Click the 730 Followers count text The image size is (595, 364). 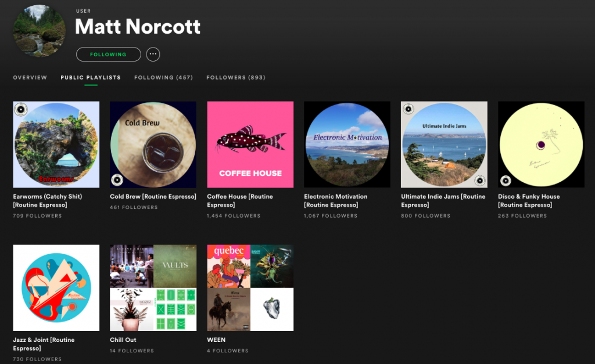(38, 359)
